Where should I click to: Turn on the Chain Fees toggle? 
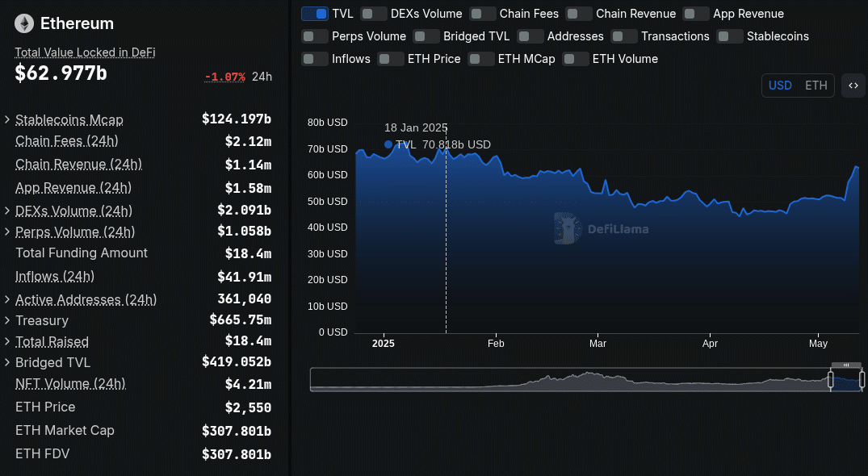click(x=483, y=14)
